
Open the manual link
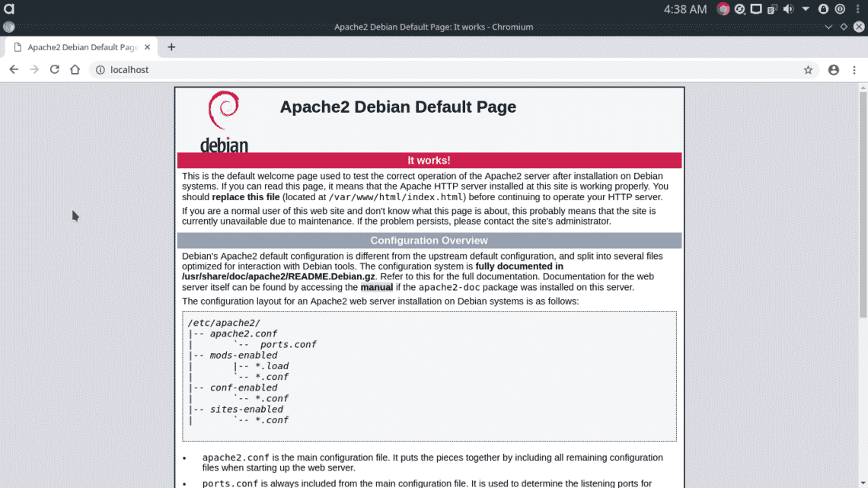[x=376, y=287]
